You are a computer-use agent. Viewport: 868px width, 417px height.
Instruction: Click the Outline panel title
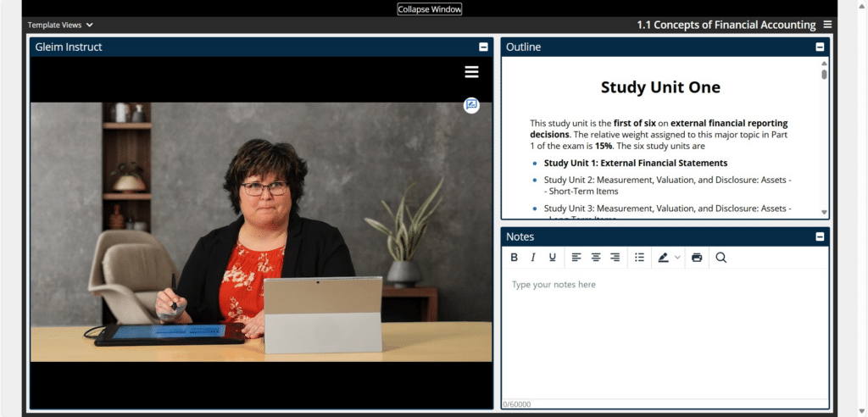tap(523, 47)
